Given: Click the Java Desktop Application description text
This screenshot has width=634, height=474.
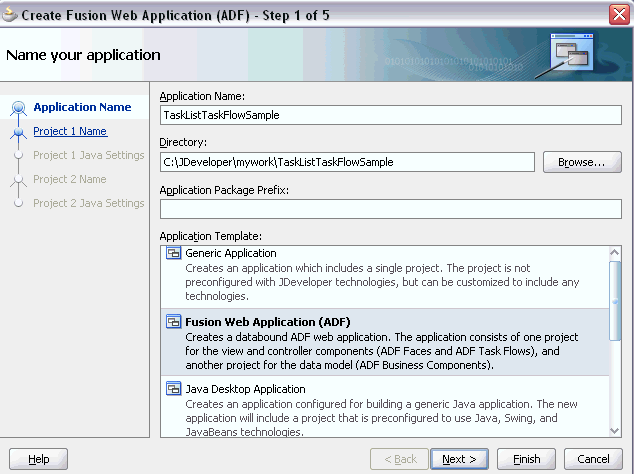Looking at the screenshot, I should click(x=381, y=418).
